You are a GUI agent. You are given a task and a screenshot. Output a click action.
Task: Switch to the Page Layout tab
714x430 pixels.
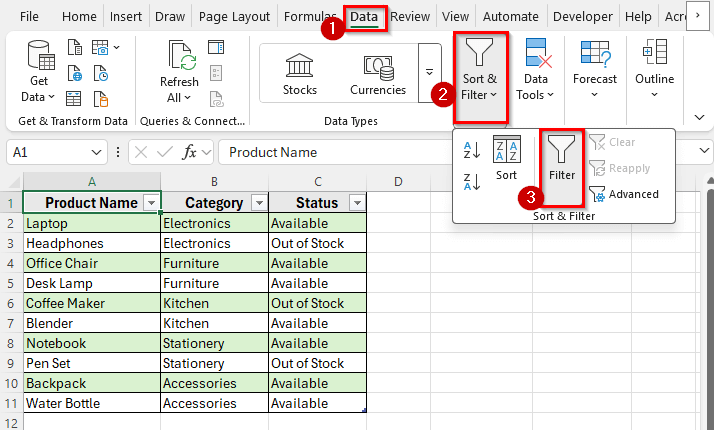click(235, 17)
